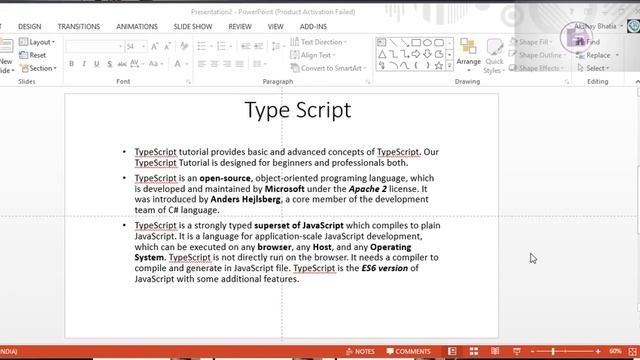Center the paragraph text

(x=214, y=64)
